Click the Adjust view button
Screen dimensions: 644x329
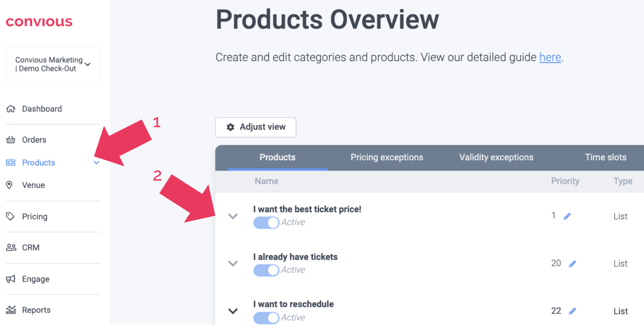(x=256, y=127)
